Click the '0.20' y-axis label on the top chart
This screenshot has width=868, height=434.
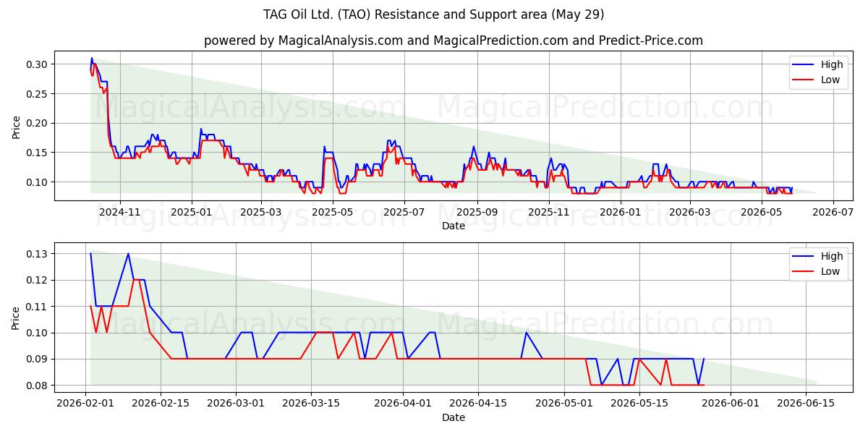click(38, 123)
